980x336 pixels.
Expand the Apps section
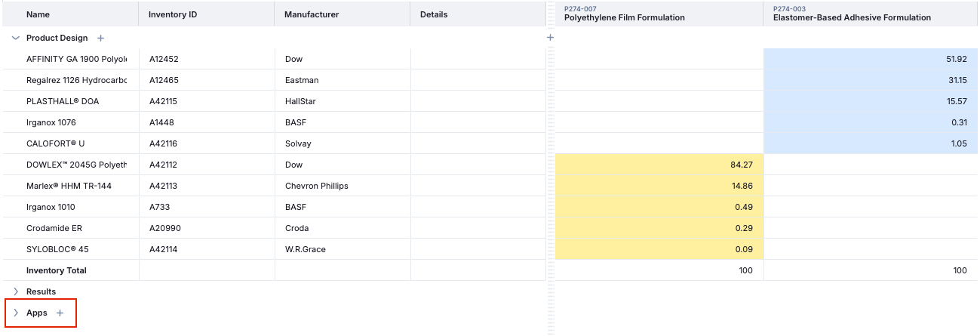[x=16, y=313]
